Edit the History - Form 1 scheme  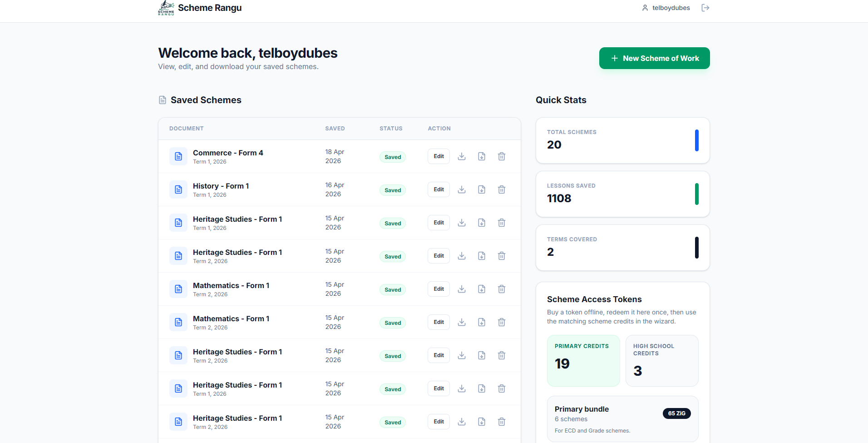pos(439,189)
